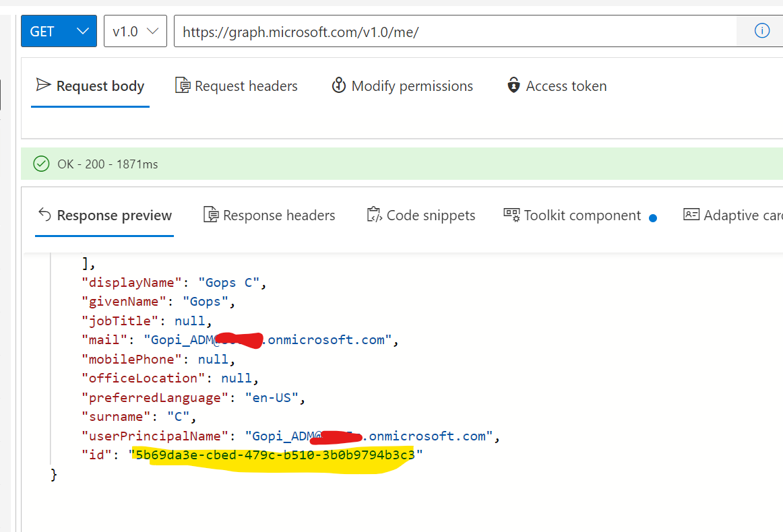Click the blue dot on Toolkit component
This screenshot has height=532, width=783.
[653, 218]
